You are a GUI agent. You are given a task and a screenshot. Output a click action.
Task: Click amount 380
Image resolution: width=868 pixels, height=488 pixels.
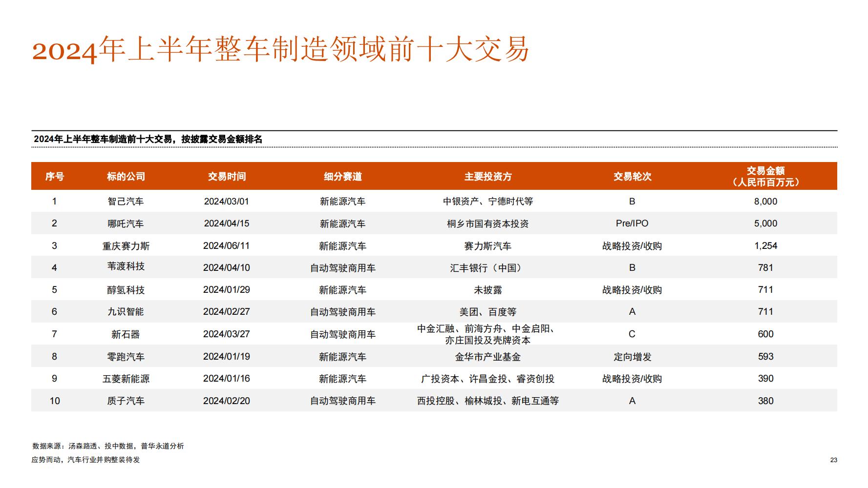[765, 401]
